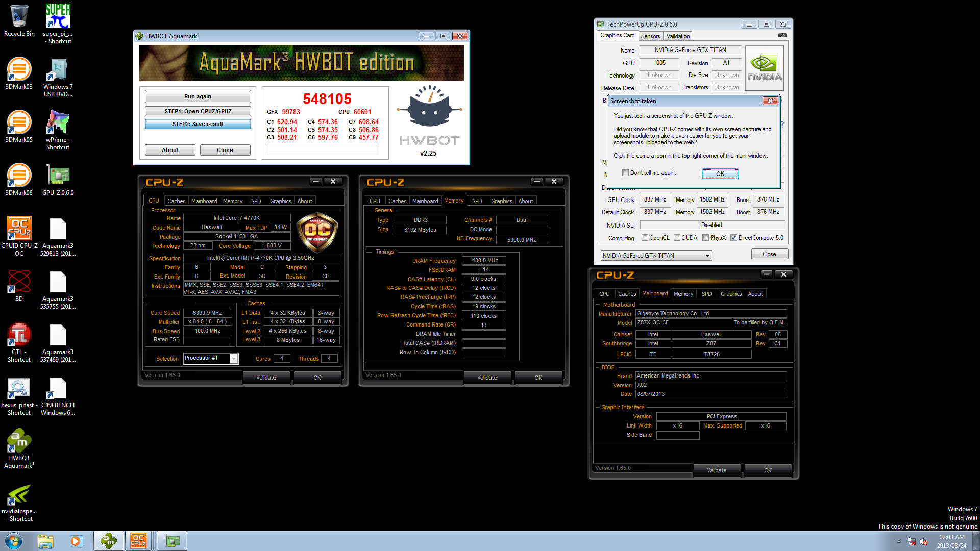Open the Processor #1 selection dropdown

(210, 358)
